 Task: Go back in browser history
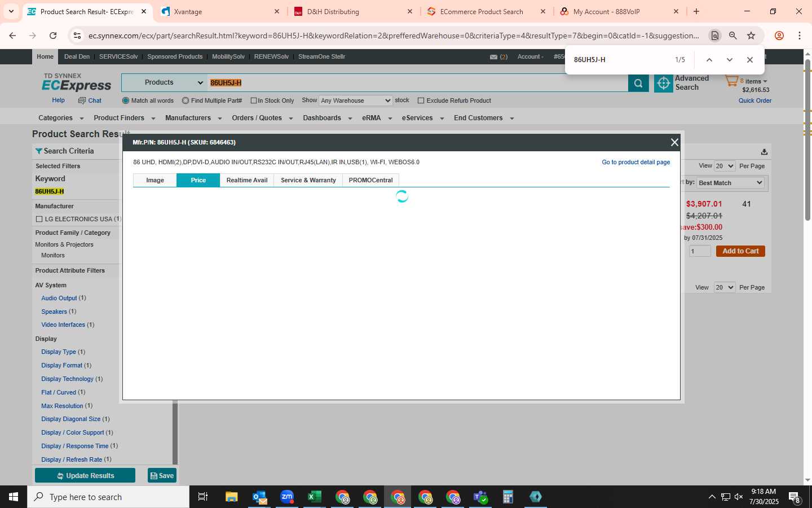(x=12, y=36)
